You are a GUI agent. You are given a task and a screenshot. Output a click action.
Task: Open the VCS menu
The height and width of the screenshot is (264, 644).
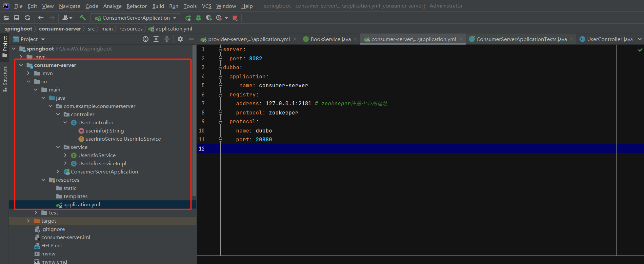[207, 6]
